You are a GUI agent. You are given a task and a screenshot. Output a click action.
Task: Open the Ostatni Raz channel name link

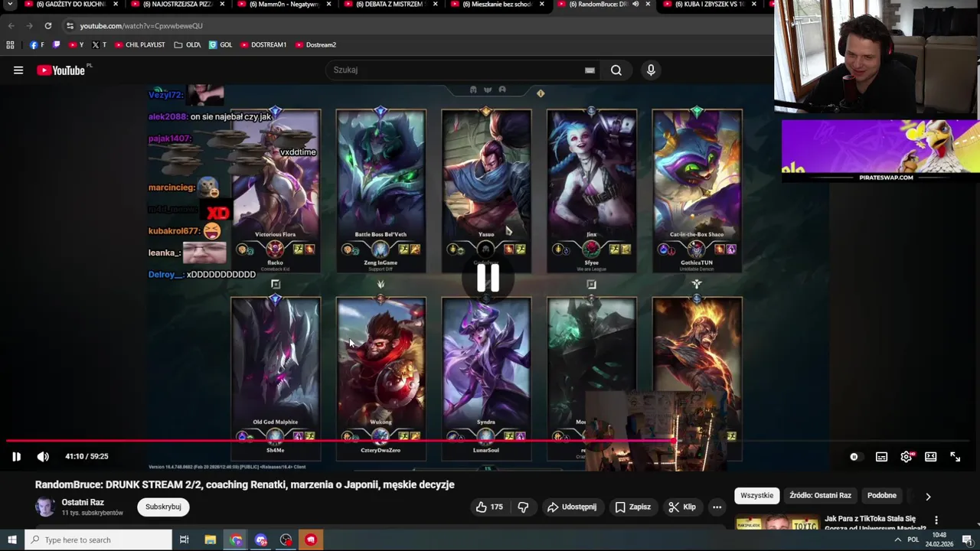coord(83,503)
